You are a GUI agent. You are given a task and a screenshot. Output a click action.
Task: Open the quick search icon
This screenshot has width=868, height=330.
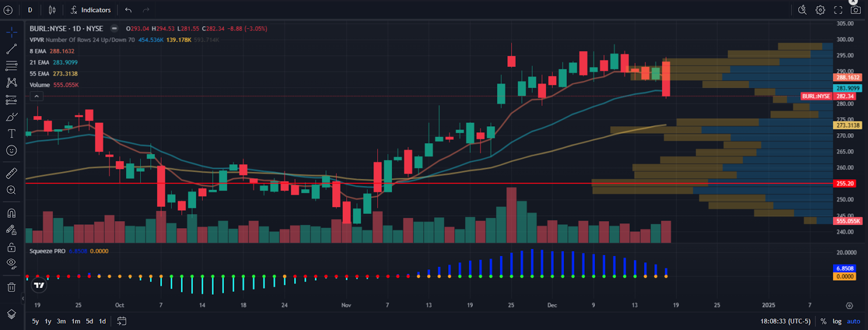pos(802,10)
